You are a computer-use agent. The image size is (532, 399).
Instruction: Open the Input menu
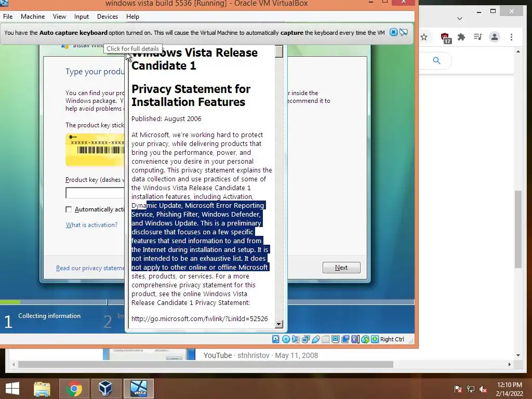tap(82, 16)
